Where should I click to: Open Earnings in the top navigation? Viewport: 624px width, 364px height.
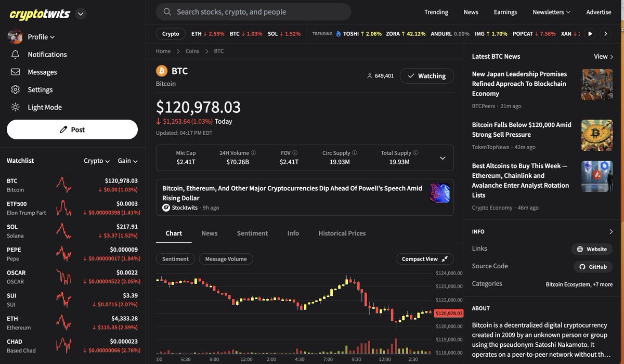point(505,12)
